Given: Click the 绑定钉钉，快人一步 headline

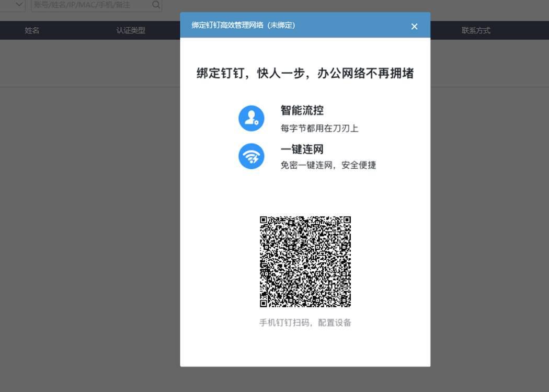Looking at the screenshot, I should coord(305,73).
